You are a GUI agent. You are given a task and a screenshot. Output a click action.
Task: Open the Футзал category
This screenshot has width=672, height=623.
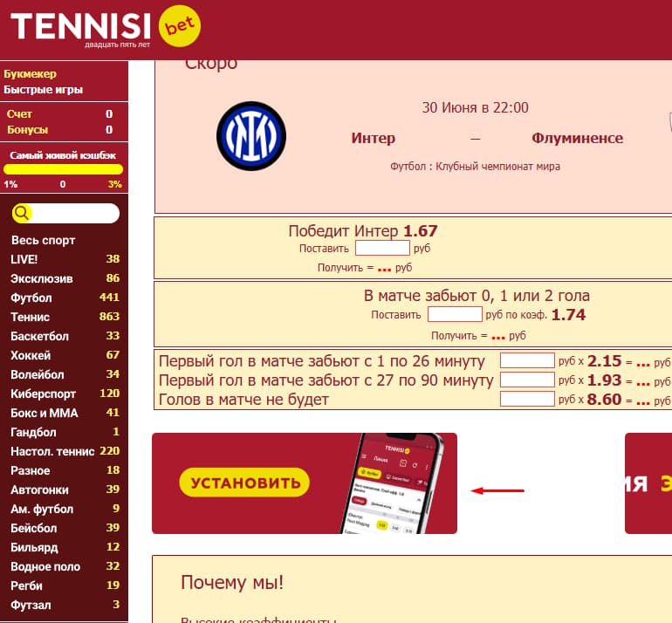(65, 605)
